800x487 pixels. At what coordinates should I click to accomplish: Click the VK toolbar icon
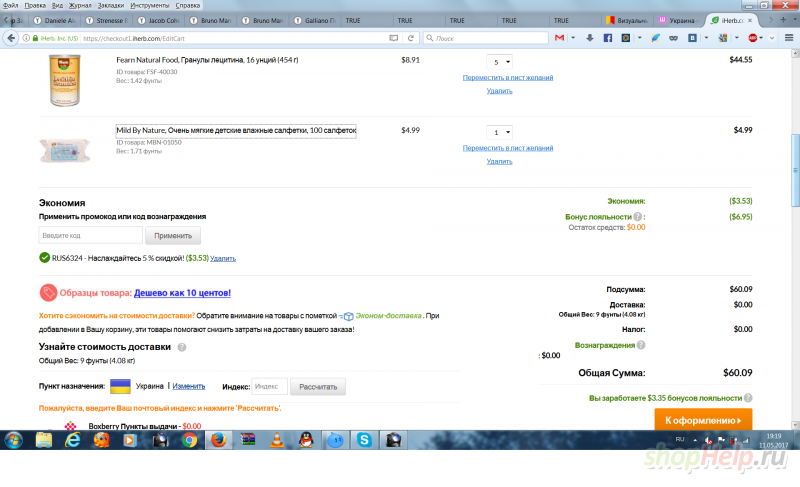pyautogui.click(x=692, y=38)
